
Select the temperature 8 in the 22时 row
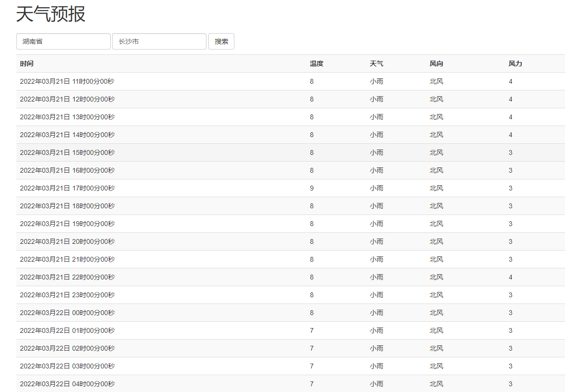coord(312,277)
